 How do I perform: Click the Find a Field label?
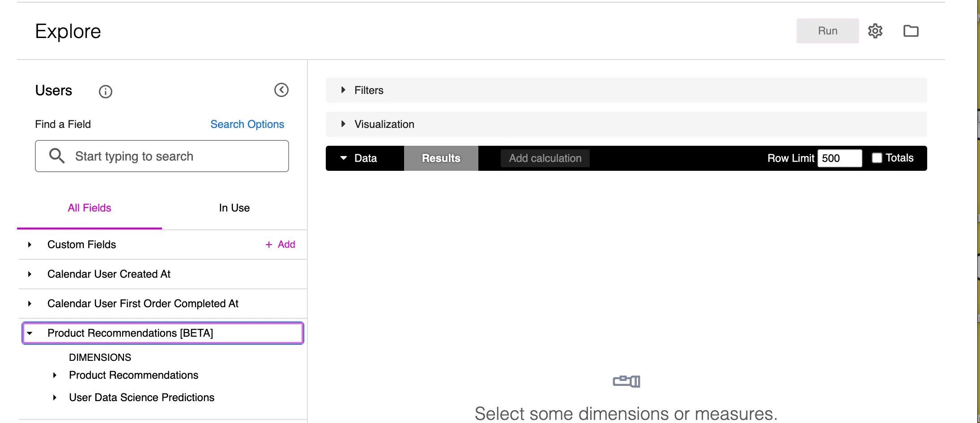point(63,124)
